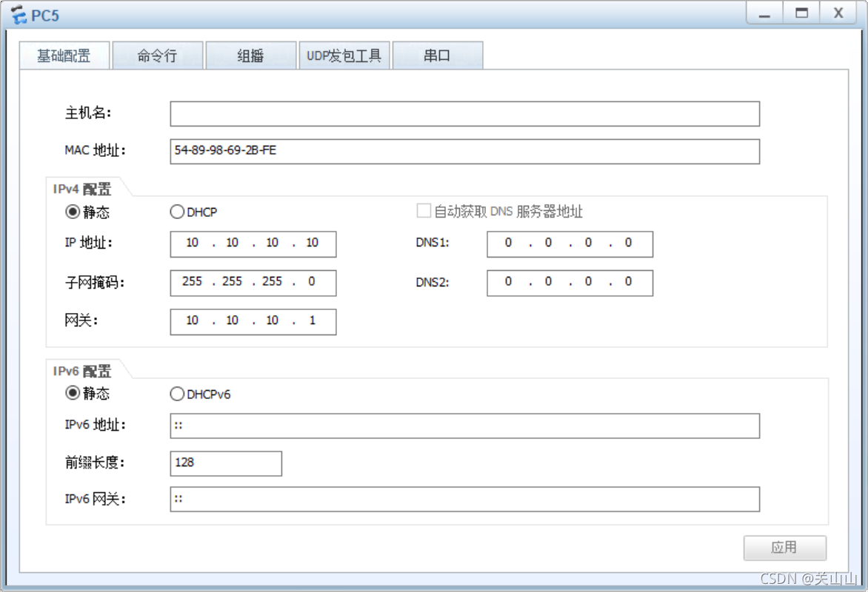Click the 应用 button
868x592 pixels.
[785, 548]
